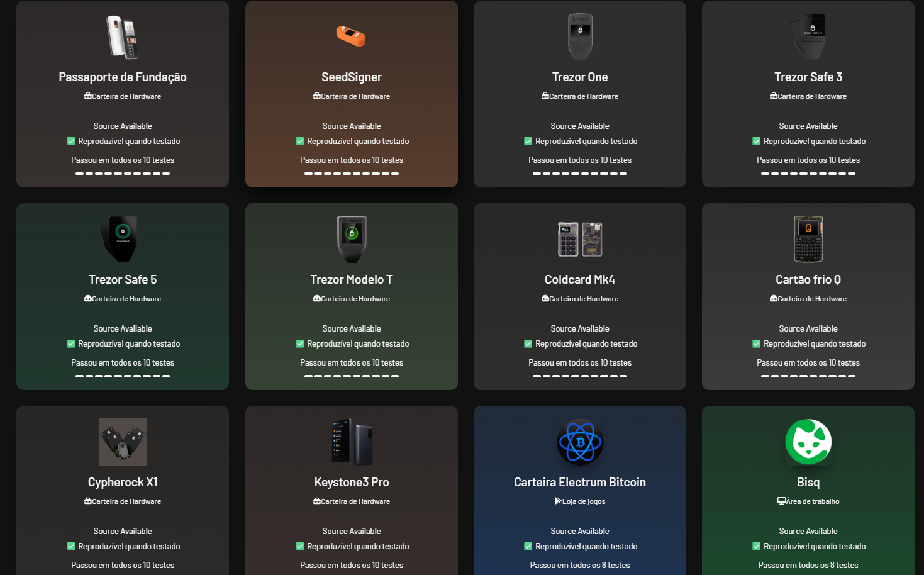Open the Coldcard Mk4 device image
Viewport: 924px width, 575px height.
click(x=580, y=239)
